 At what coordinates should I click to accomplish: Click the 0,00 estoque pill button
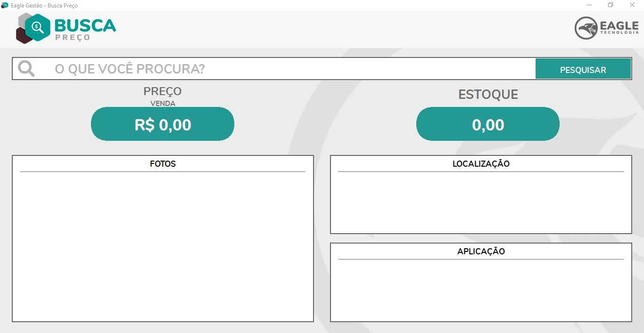[487, 124]
